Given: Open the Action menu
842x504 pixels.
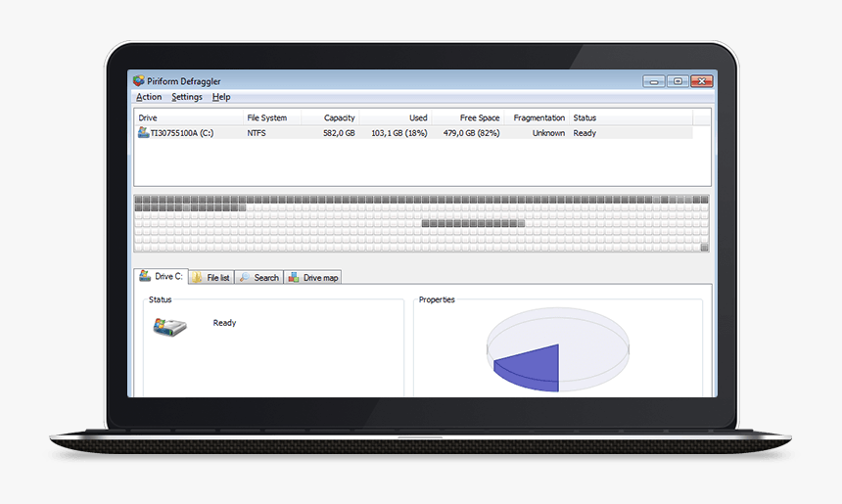Looking at the screenshot, I should pyautogui.click(x=149, y=97).
